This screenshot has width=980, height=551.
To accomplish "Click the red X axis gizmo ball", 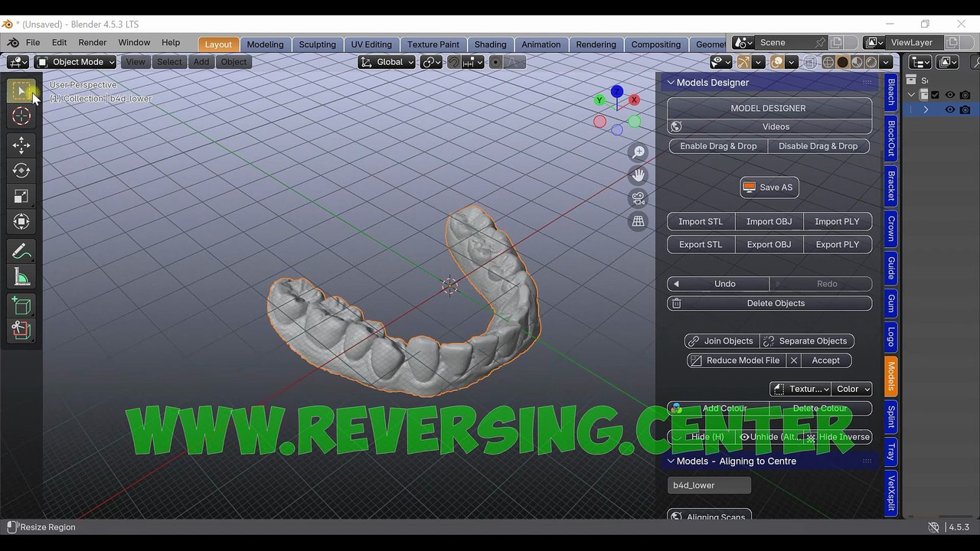I will pos(634,100).
